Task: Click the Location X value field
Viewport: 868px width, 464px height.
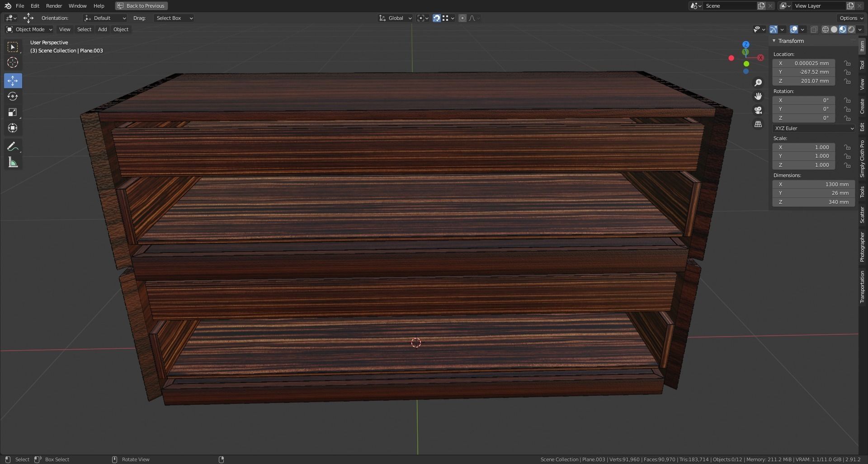Action: click(803, 63)
